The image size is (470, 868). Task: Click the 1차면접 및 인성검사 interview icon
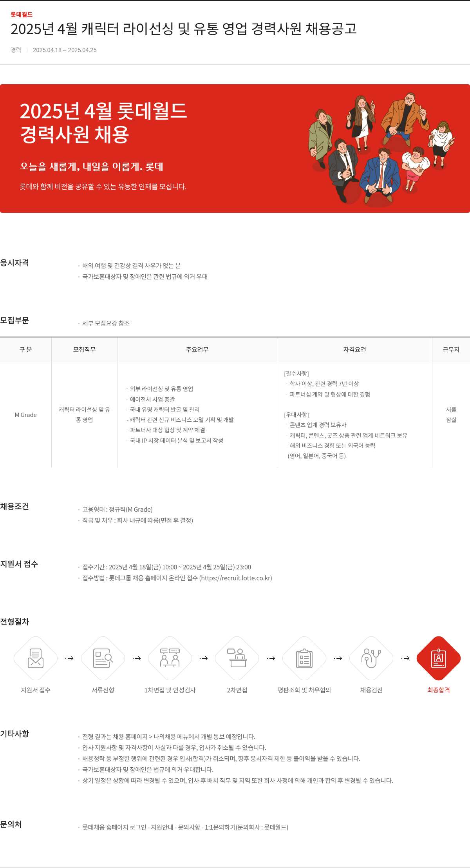tap(170, 658)
